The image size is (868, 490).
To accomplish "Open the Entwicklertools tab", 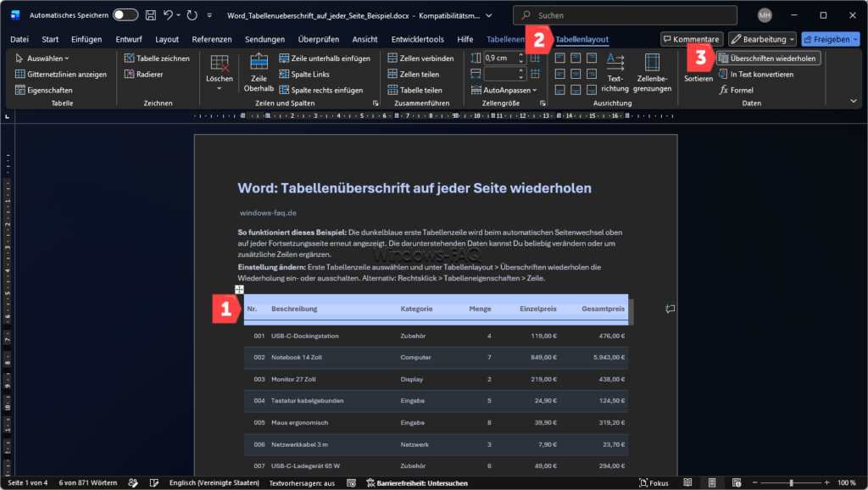I will [x=417, y=39].
